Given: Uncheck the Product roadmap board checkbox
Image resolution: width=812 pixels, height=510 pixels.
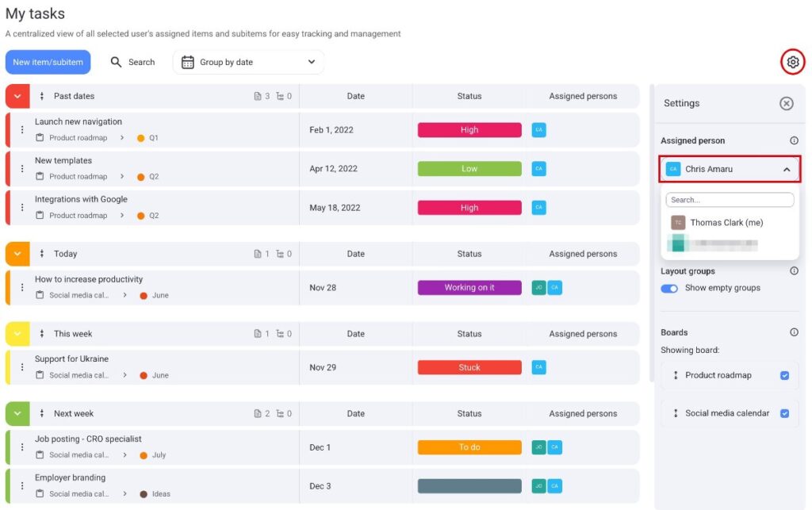Looking at the screenshot, I should pos(784,375).
